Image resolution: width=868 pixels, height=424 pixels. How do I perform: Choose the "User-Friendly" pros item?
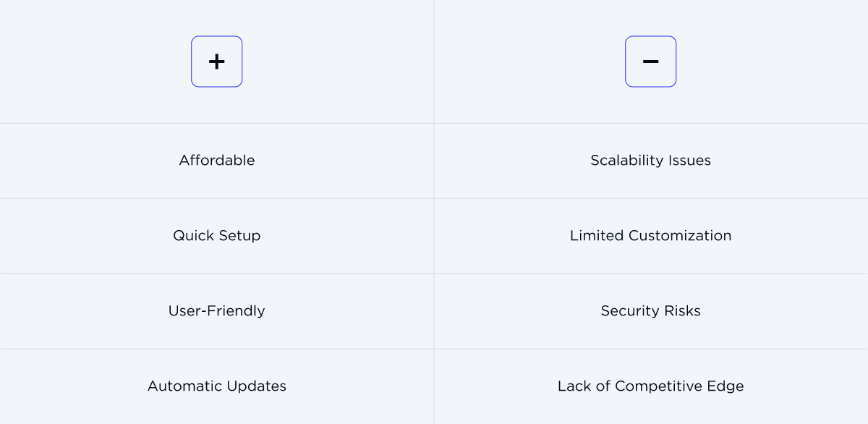tap(217, 311)
